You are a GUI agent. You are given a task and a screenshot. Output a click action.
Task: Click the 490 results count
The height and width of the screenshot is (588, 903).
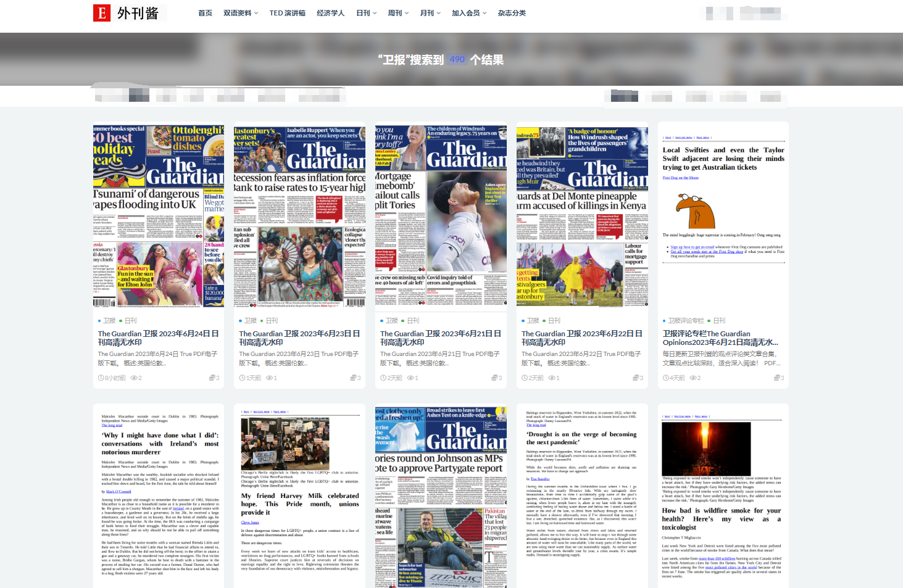tap(457, 60)
